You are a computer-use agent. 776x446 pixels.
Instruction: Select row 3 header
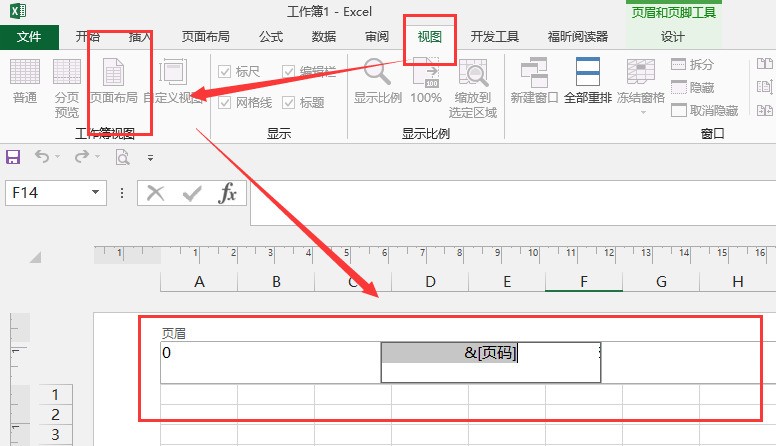pos(55,435)
